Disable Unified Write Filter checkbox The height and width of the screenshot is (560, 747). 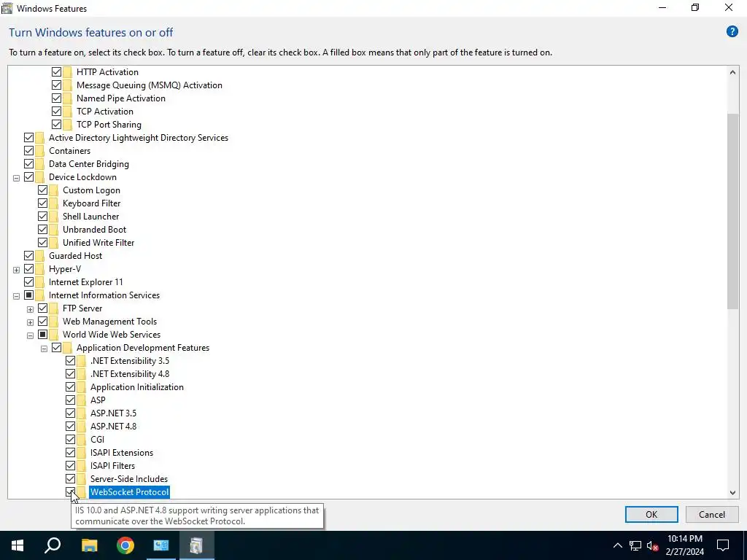42,243
